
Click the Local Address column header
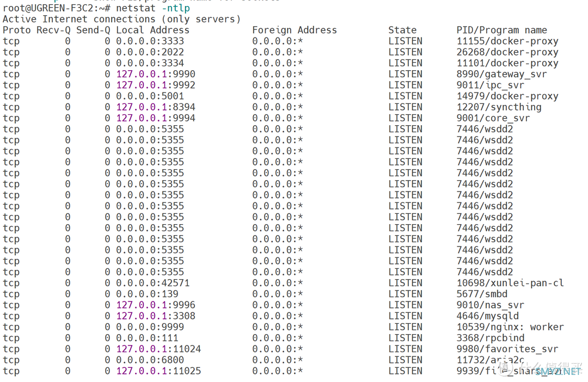point(152,30)
